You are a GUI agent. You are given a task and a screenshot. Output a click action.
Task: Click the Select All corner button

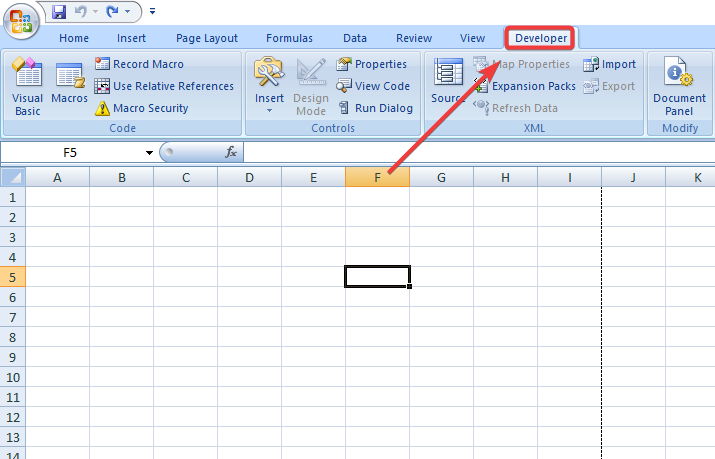13,177
